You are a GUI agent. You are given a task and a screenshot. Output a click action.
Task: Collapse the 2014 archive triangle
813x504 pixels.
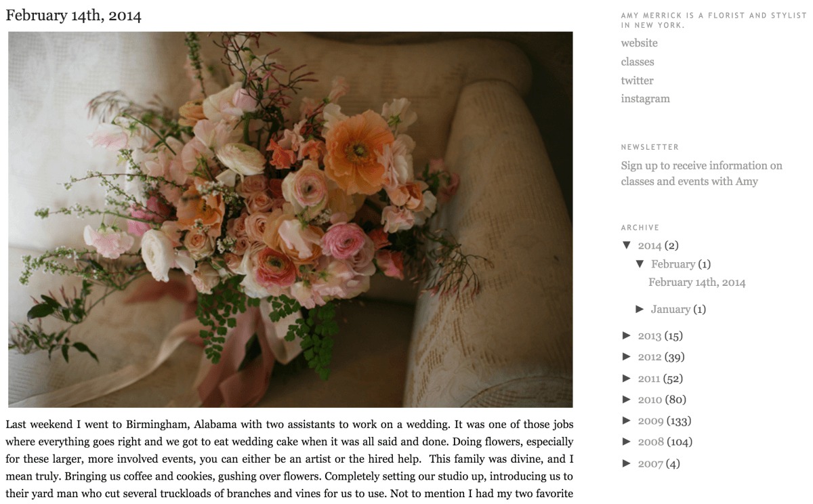[627, 245]
